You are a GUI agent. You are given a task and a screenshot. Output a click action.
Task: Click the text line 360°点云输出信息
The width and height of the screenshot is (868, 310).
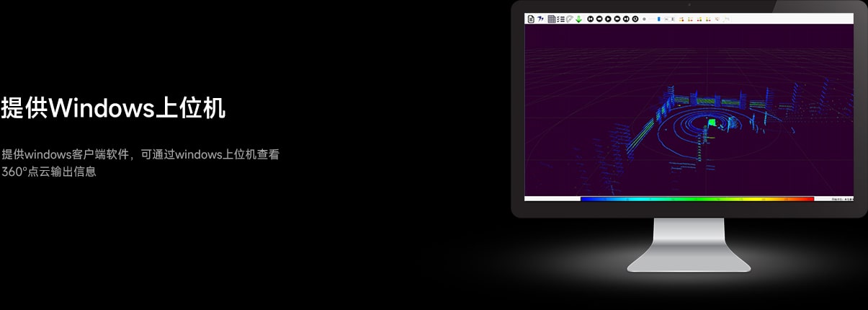[48, 172]
